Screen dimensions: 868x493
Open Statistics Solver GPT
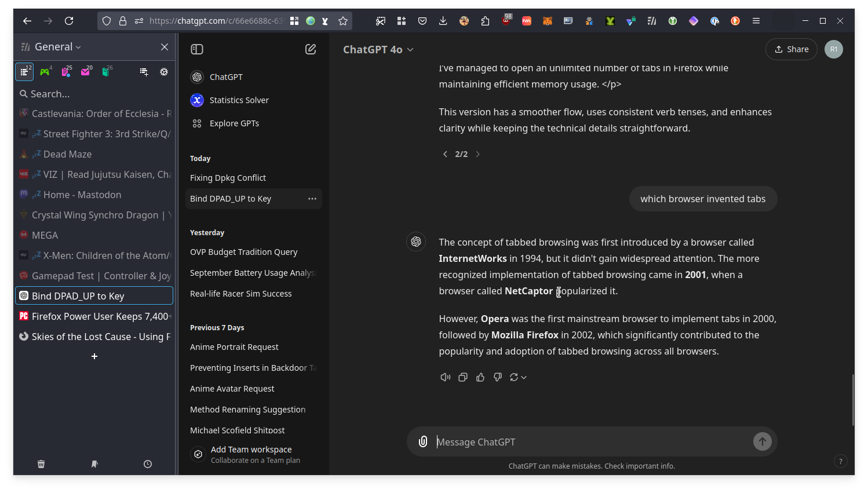coord(253,100)
